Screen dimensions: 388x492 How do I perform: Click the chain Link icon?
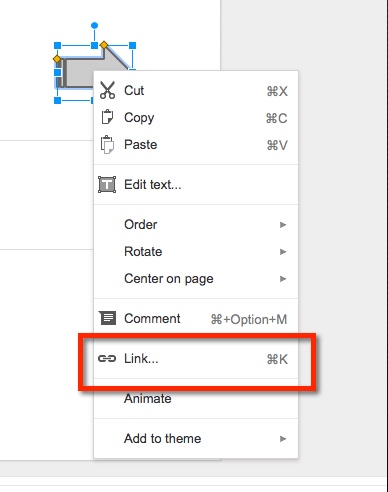point(107,359)
